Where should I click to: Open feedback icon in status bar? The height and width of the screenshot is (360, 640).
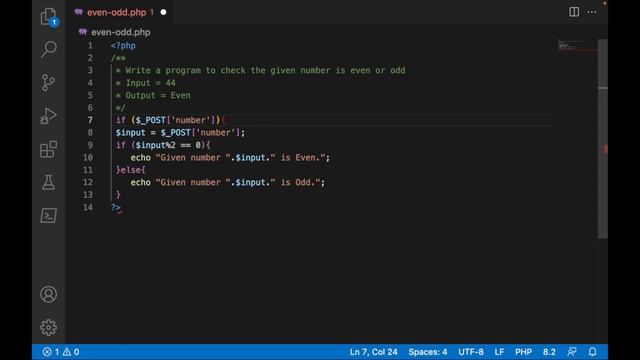572,352
